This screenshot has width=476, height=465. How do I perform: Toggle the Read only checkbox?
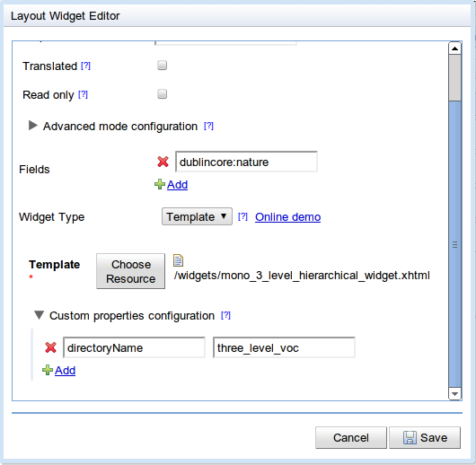coord(162,94)
